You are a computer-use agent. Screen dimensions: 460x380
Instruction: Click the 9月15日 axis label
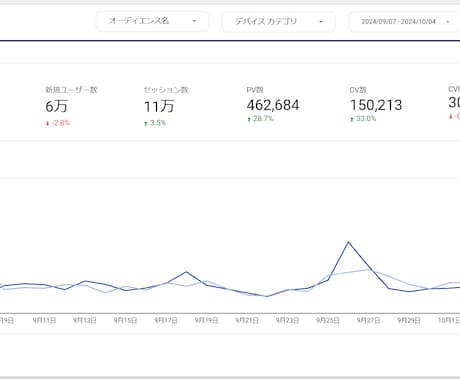tap(125, 320)
